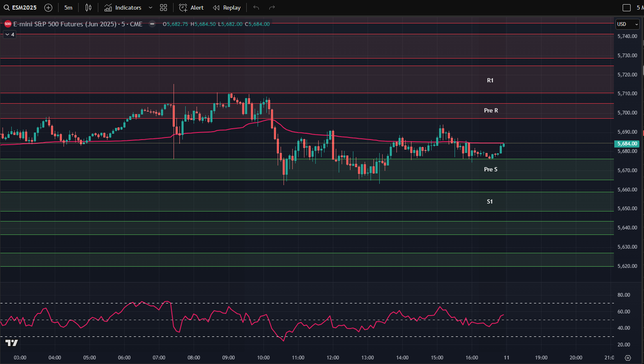Screen dimensions: 644x364
Task: Select the R1 zone label
Action: pyautogui.click(x=490, y=80)
